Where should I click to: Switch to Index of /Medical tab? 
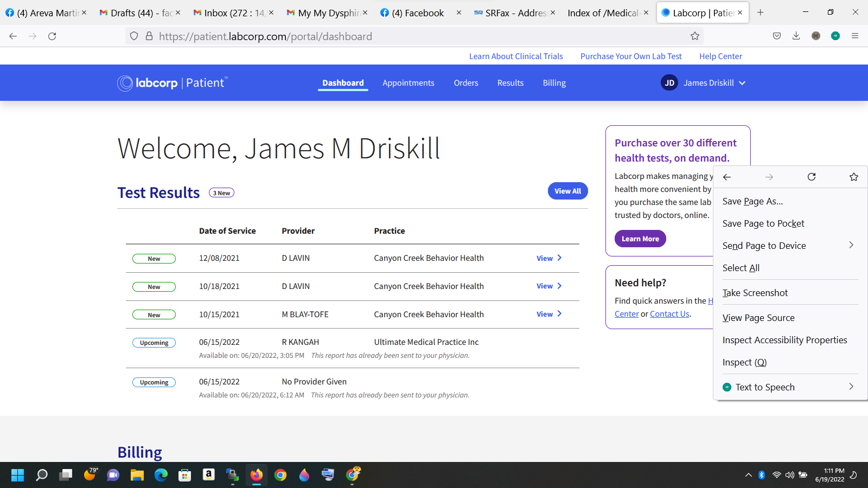(x=608, y=12)
